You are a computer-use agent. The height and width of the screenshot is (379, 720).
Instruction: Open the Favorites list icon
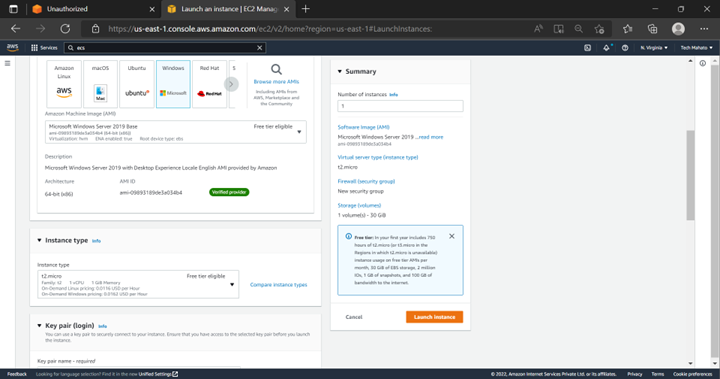(628, 29)
